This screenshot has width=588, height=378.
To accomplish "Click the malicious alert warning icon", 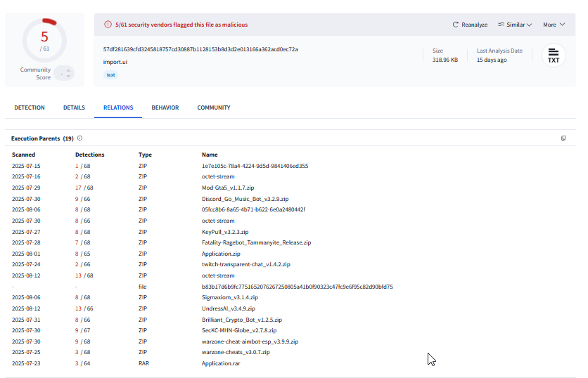I will tap(108, 25).
